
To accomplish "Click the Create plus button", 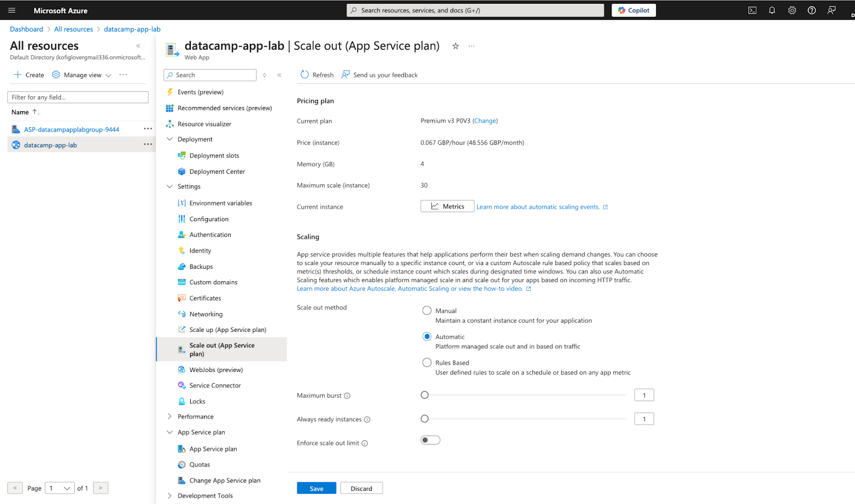I will (29, 75).
